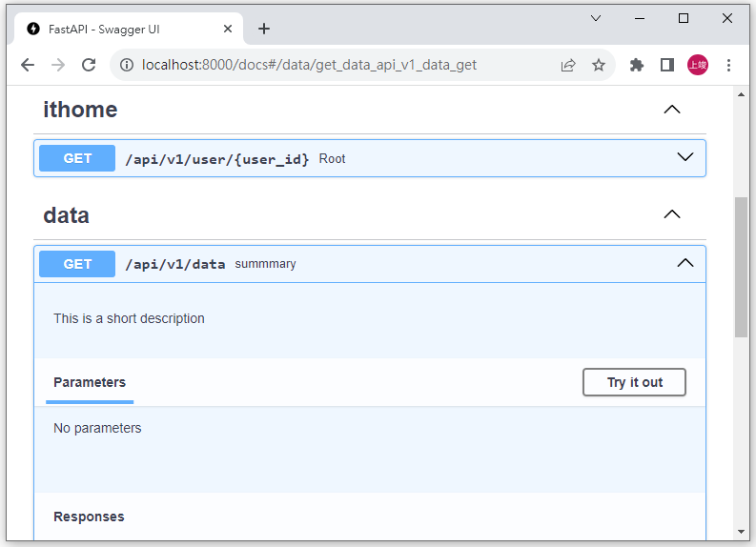This screenshot has height=547, width=756.
Task: Select the FastAPI - Swagger UI tab
Action: pos(129,29)
